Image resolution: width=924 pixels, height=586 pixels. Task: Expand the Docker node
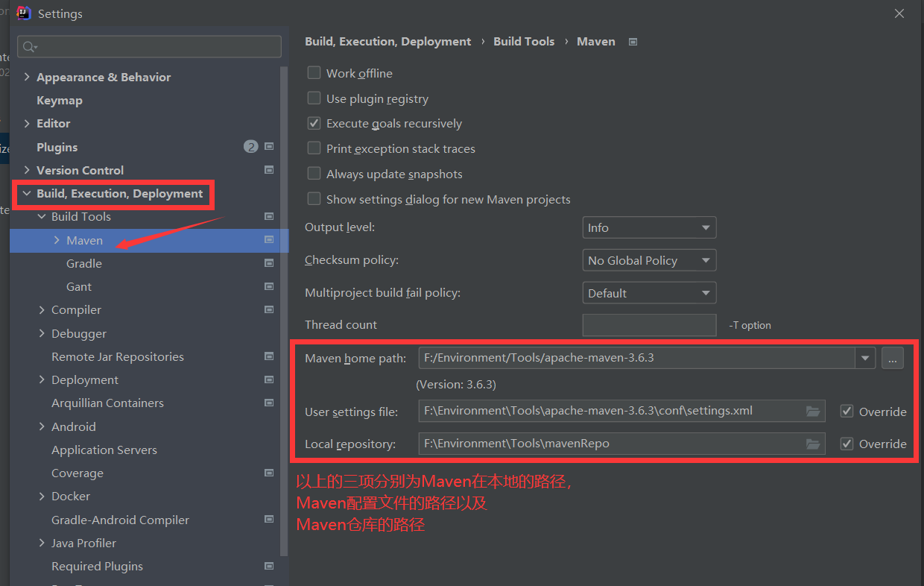(x=42, y=496)
